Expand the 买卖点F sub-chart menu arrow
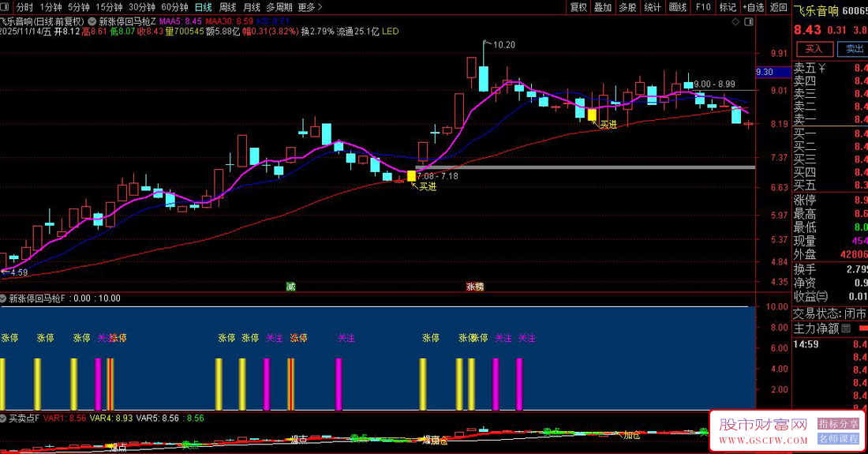The image size is (868, 454). pos(3,418)
